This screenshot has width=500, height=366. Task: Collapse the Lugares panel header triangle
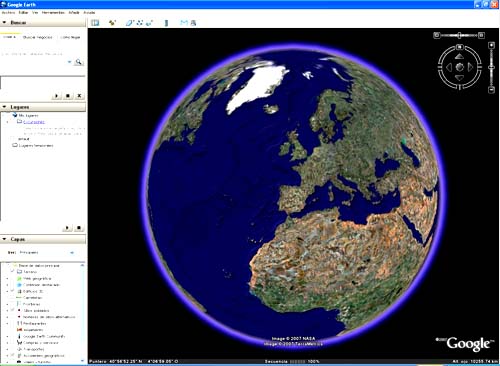coord(4,107)
